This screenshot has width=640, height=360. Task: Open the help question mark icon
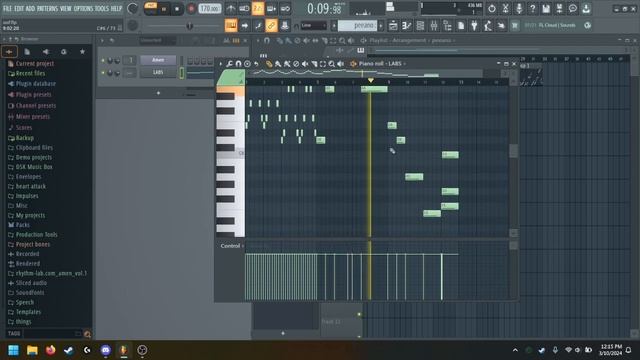[x=532, y=8]
